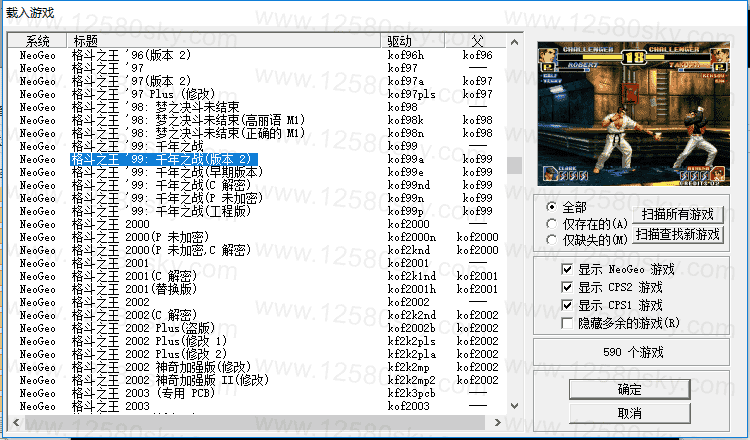This screenshot has height=440, width=750.
Task: Click the vertical scrollbar thumb
Action: [515, 165]
